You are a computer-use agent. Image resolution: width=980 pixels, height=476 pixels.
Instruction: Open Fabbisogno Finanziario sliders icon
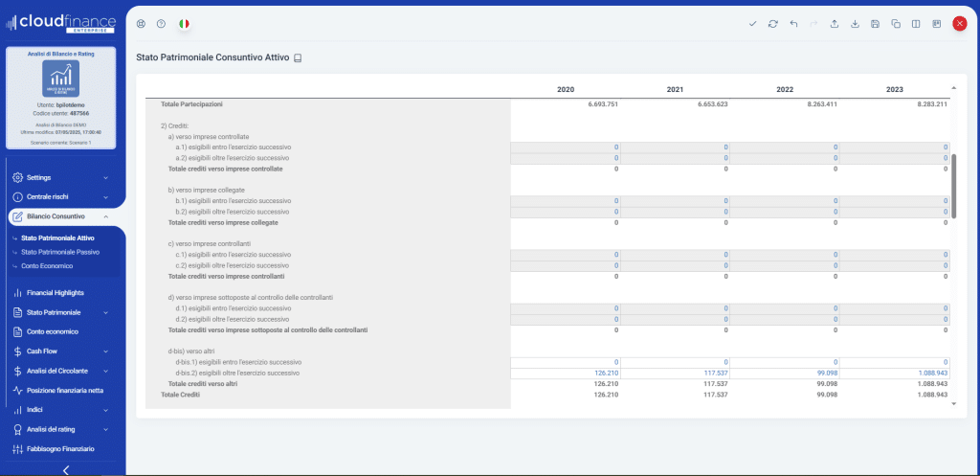[17, 449]
